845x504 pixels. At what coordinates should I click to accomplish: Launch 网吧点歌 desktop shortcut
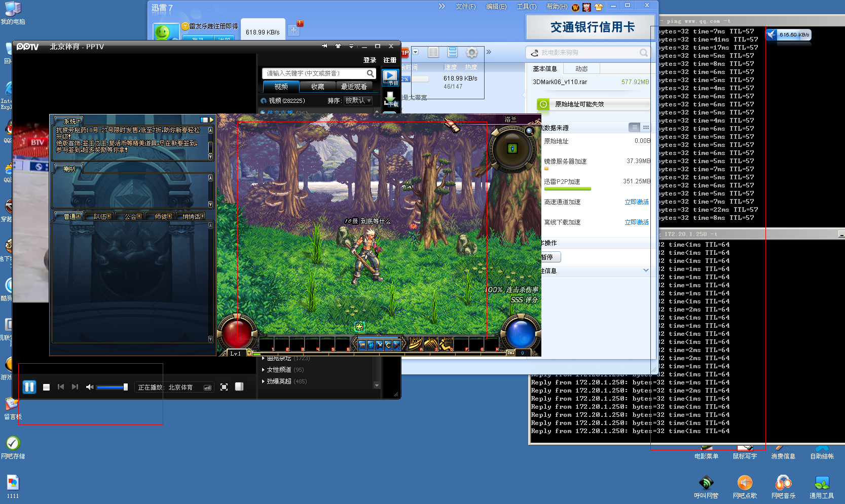point(745,483)
